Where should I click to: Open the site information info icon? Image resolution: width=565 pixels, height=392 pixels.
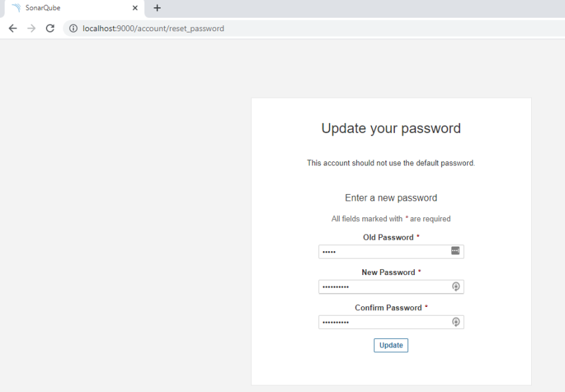72,29
